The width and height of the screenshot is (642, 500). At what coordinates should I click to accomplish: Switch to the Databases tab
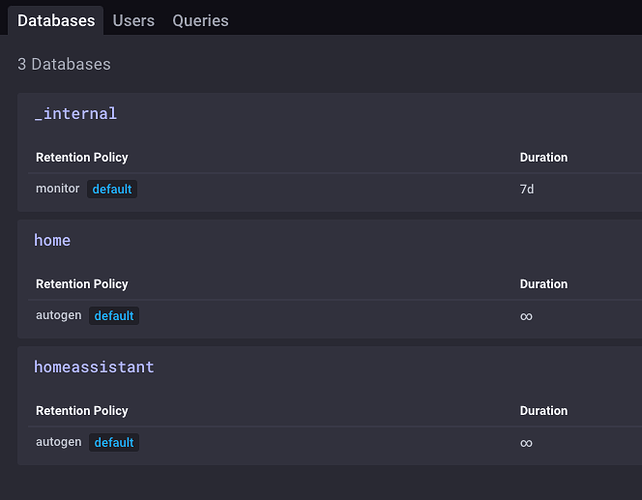pos(56,20)
